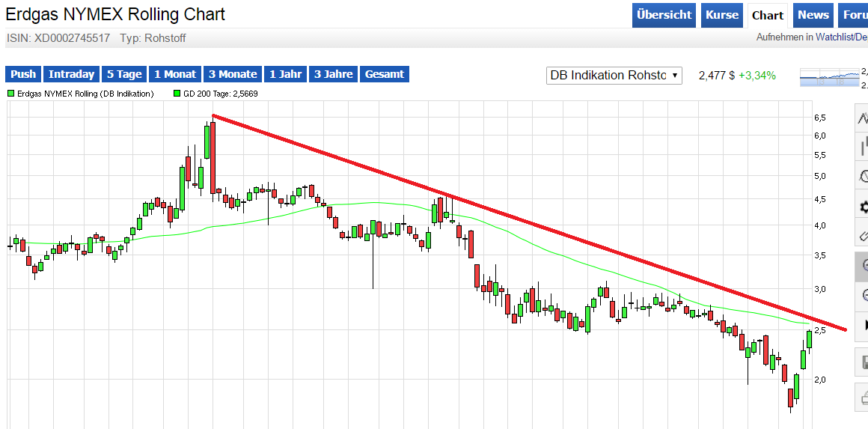Save chart using the floppy disk icon
The width and height of the screenshot is (868, 429).
click(x=862, y=364)
